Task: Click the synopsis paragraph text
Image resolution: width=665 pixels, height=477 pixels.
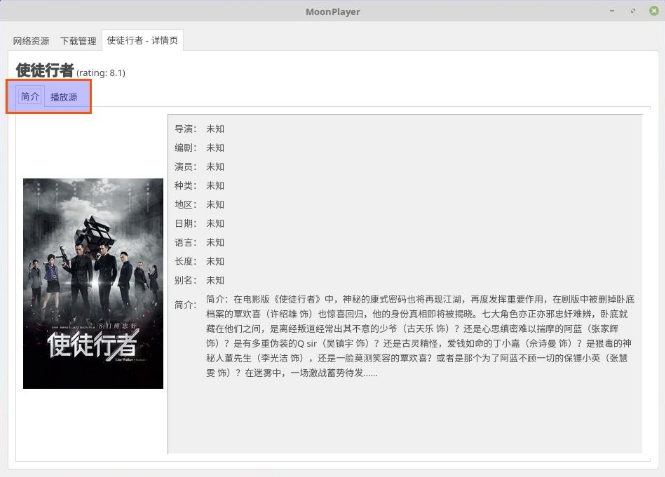Action: [421, 336]
